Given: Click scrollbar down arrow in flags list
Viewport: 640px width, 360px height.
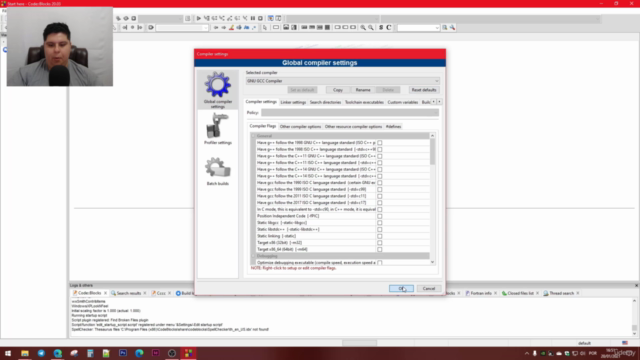Looking at the screenshot, I should coord(432,262).
